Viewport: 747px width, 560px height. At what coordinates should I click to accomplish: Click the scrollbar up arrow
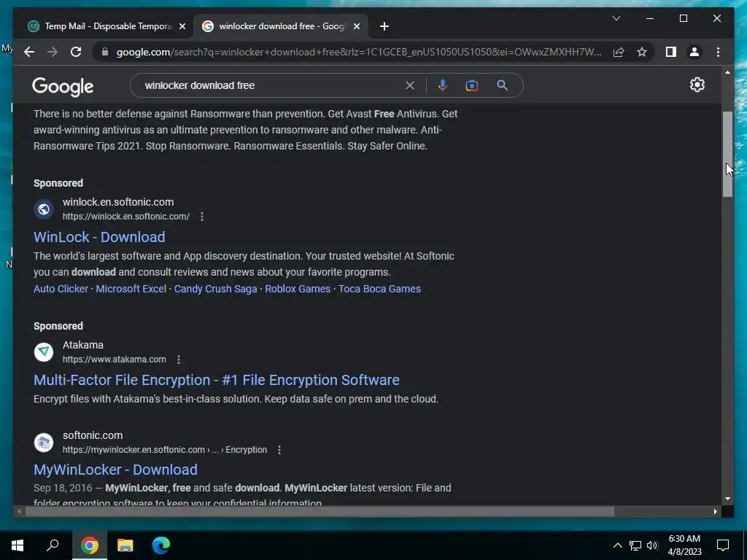coord(727,72)
